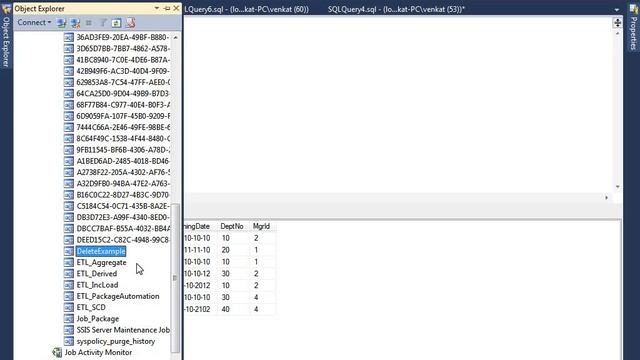The width and height of the screenshot is (640, 360).
Task: Click job icon beside 42B949F6-AC3D-40D4-9F09
Action: tap(69, 71)
